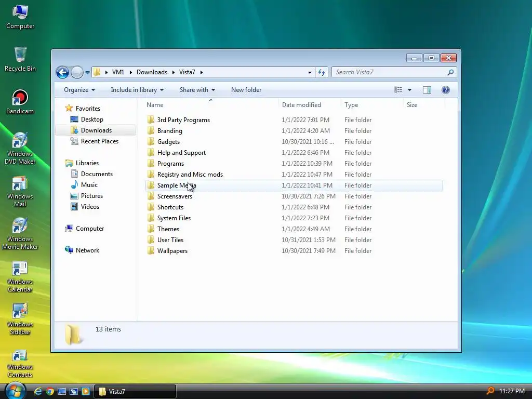Select the Windows DVD Maker desktop shortcut
This screenshot has height=399, width=532.
(x=20, y=148)
